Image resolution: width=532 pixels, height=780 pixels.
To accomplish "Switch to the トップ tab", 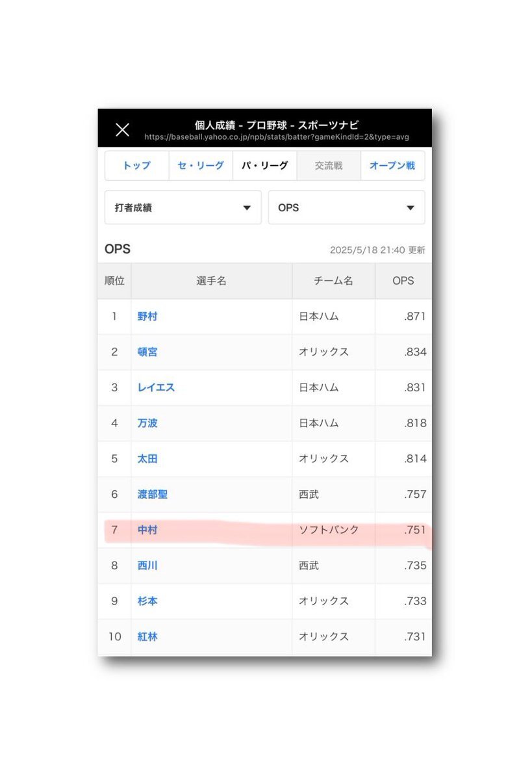I will [x=136, y=166].
